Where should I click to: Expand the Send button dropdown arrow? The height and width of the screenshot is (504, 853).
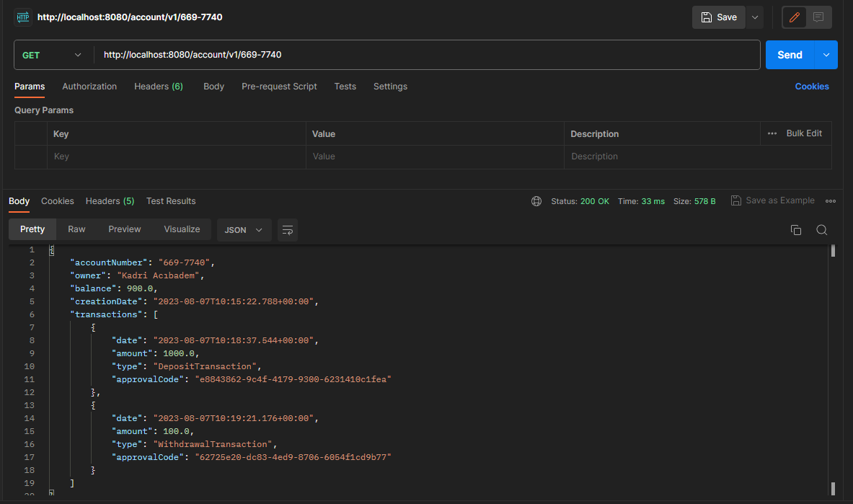(x=826, y=55)
